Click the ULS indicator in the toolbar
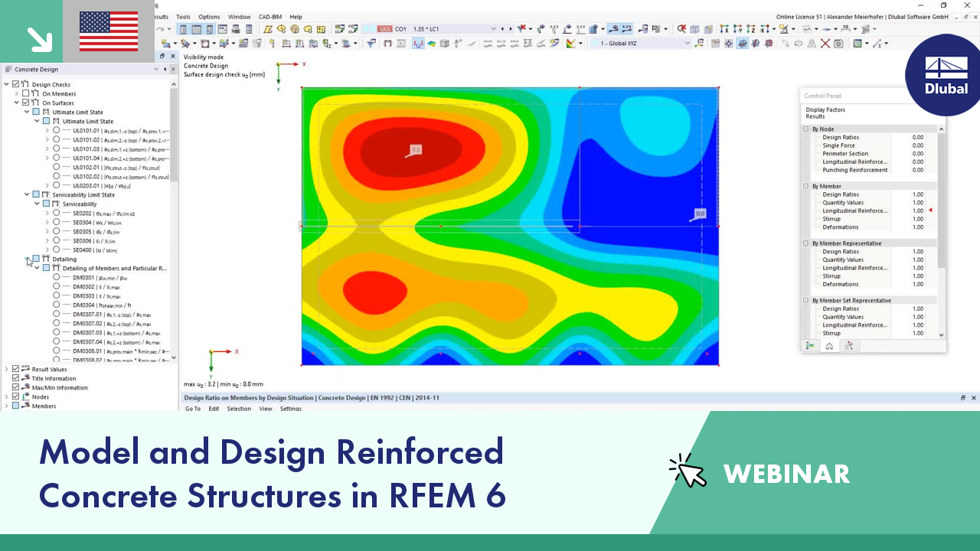Screen dimensions: 980x551 pyautogui.click(x=386, y=28)
